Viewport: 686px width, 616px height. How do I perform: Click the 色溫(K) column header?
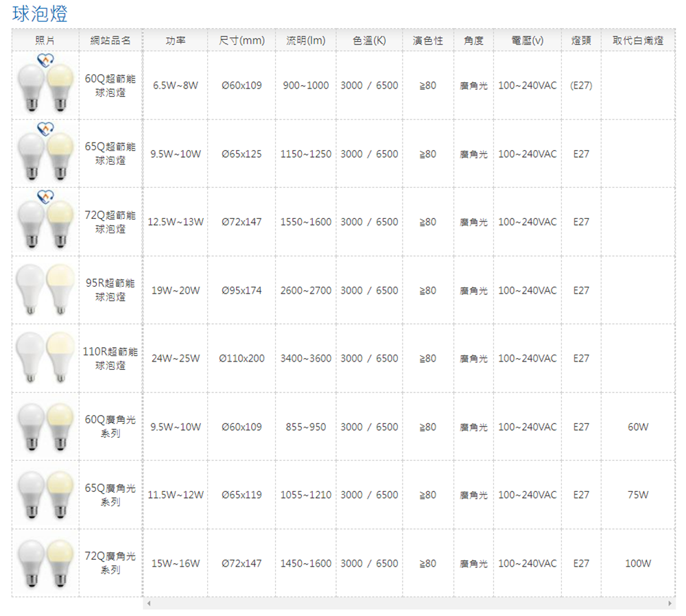tap(369, 41)
